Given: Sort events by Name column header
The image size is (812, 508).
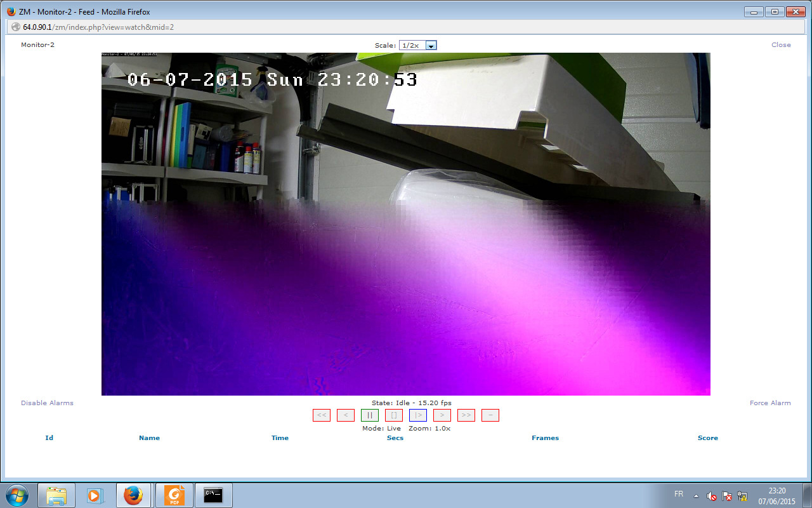Looking at the screenshot, I should pos(150,438).
